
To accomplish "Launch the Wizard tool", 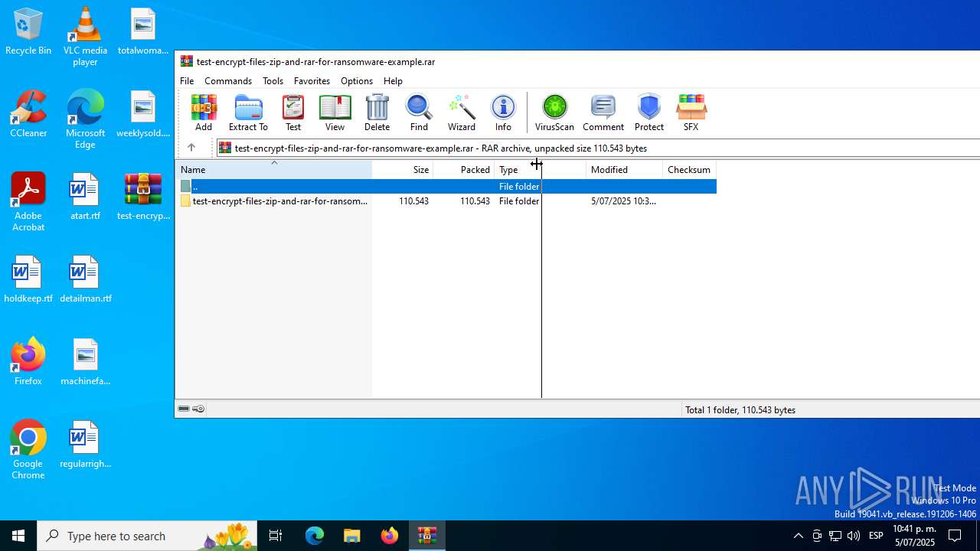I will [462, 112].
